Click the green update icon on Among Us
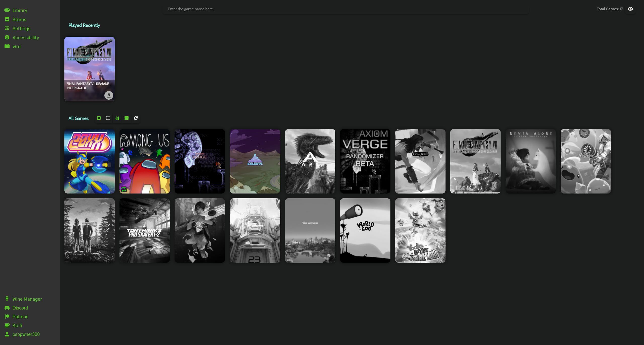The width and height of the screenshot is (644, 345). (x=124, y=189)
